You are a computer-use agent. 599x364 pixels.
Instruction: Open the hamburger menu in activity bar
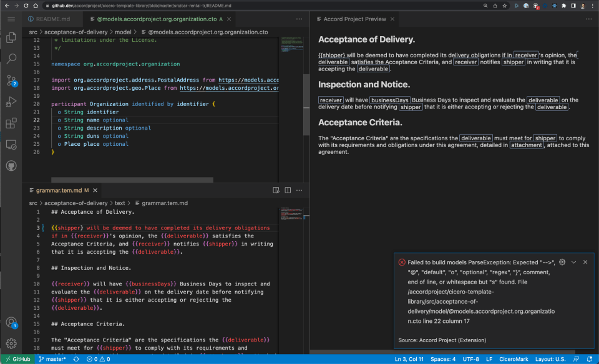click(11, 19)
